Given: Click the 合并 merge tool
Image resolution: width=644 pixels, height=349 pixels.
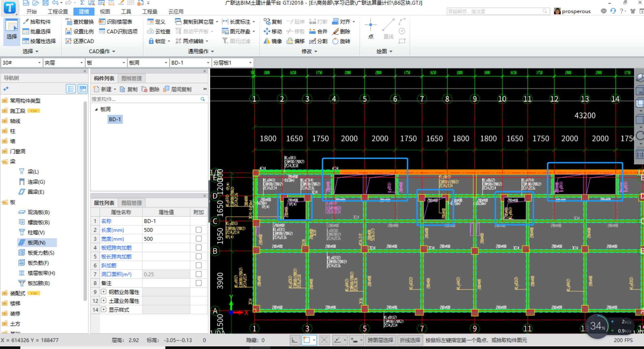Looking at the screenshot, I should [318, 31].
